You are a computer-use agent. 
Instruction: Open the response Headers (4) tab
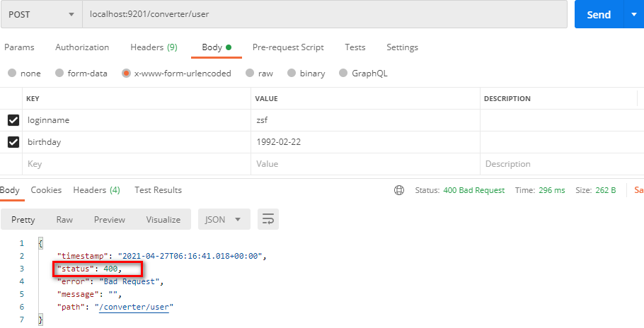[96, 190]
